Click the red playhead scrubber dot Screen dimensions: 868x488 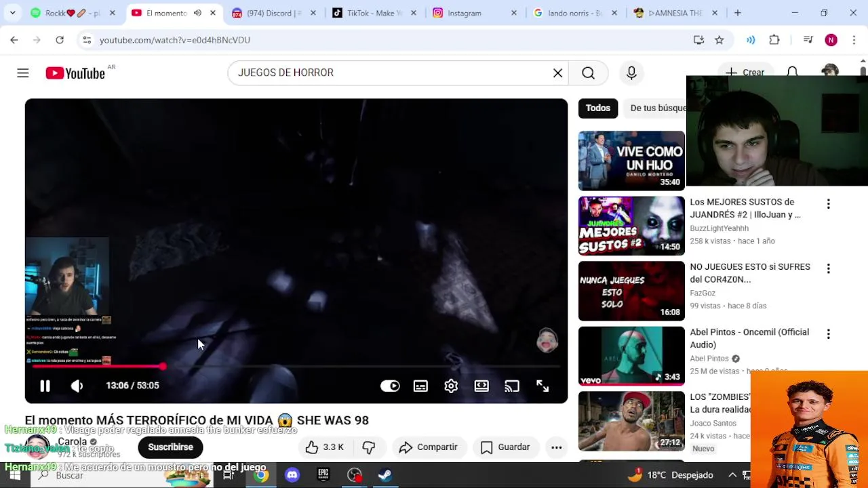tap(163, 366)
